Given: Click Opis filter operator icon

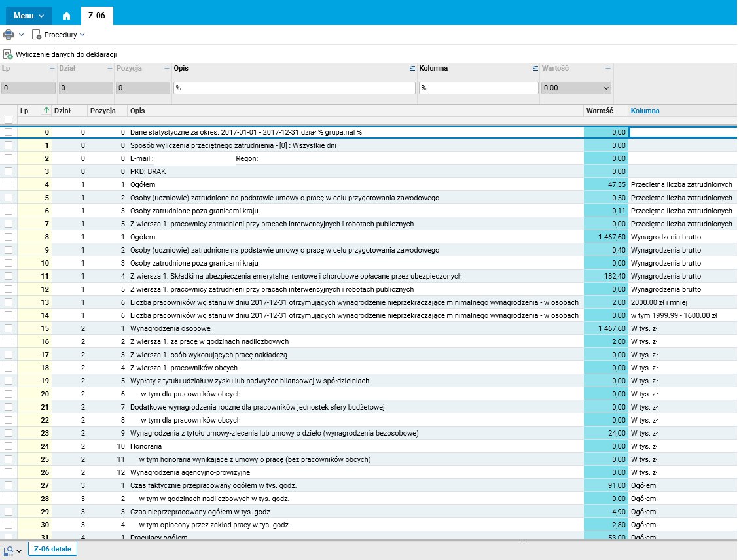Looking at the screenshot, I should pyautogui.click(x=412, y=68).
